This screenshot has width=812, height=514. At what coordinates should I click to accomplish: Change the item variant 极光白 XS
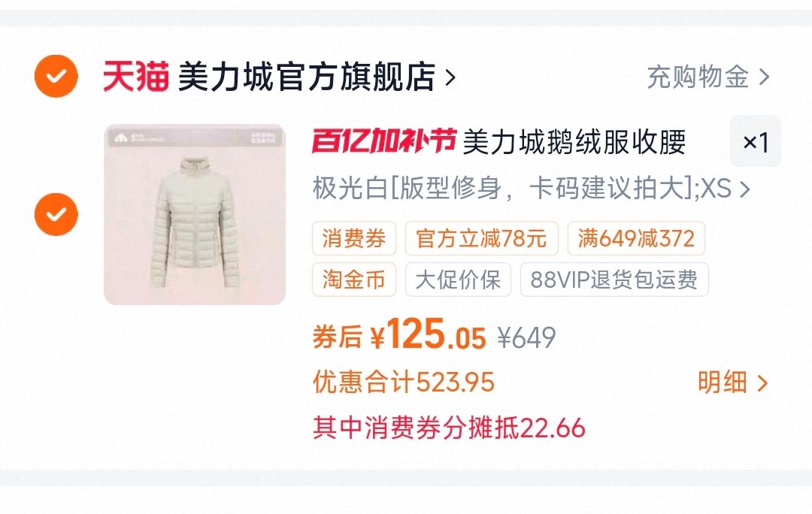click(532, 189)
